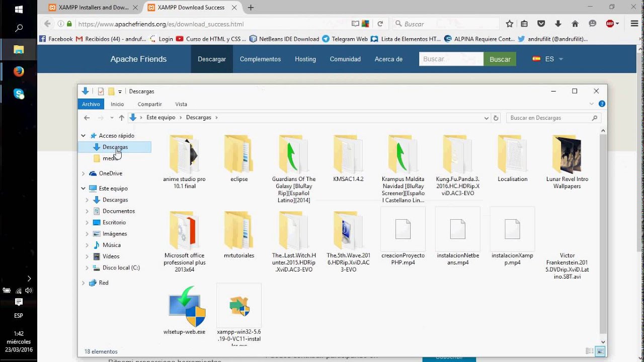Select Imágenes in navigation pane
Image resolution: width=644 pixels, height=362 pixels.
click(115, 234)
